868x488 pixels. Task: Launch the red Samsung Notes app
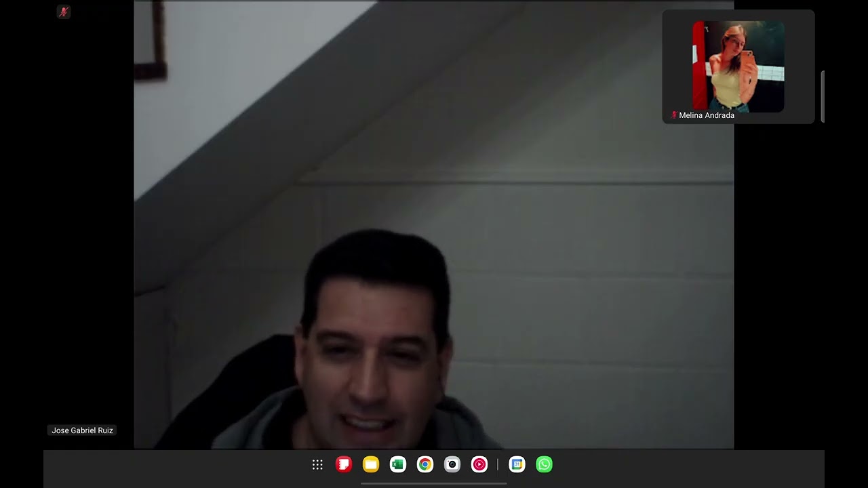pyautogui.click(x=344, y=464)
